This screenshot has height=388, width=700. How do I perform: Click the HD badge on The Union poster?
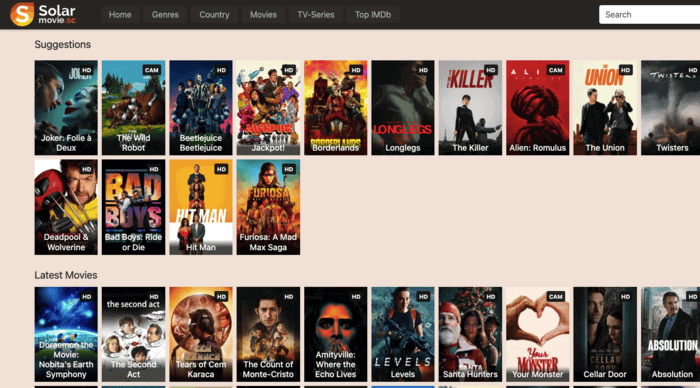coord(625,70)
